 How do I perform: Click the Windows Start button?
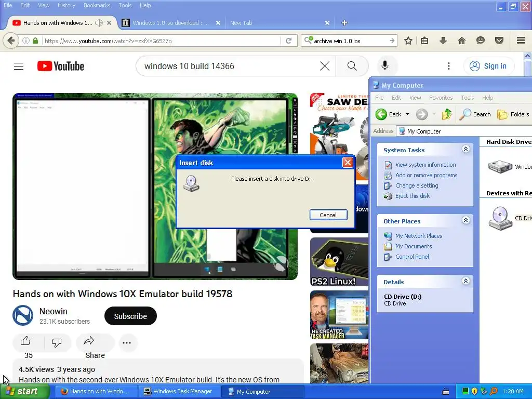point(25,392)
